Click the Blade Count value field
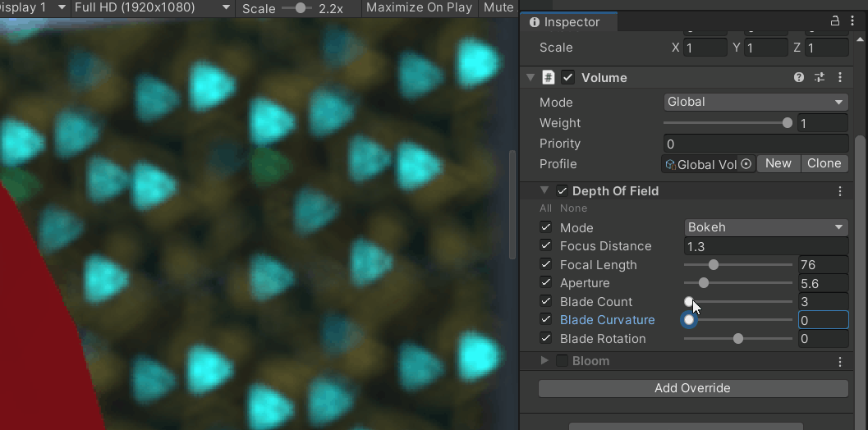Viewport: 868px width, 430px height. (x=823, y=302)
